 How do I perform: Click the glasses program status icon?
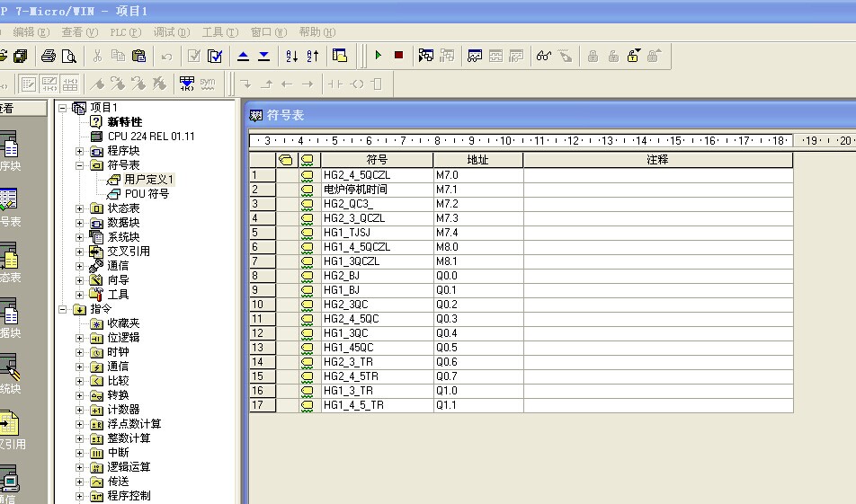[543, 56]
